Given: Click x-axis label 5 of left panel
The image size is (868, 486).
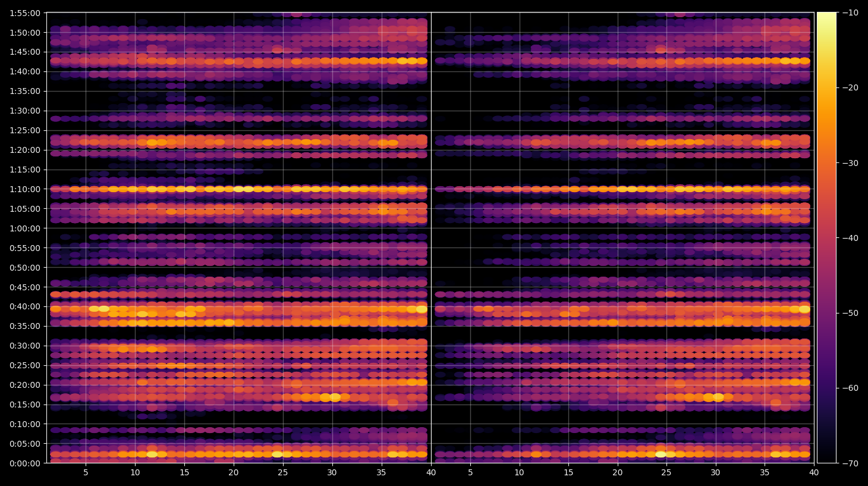Looking at the screenshot, I should click(x=86, y=473).
